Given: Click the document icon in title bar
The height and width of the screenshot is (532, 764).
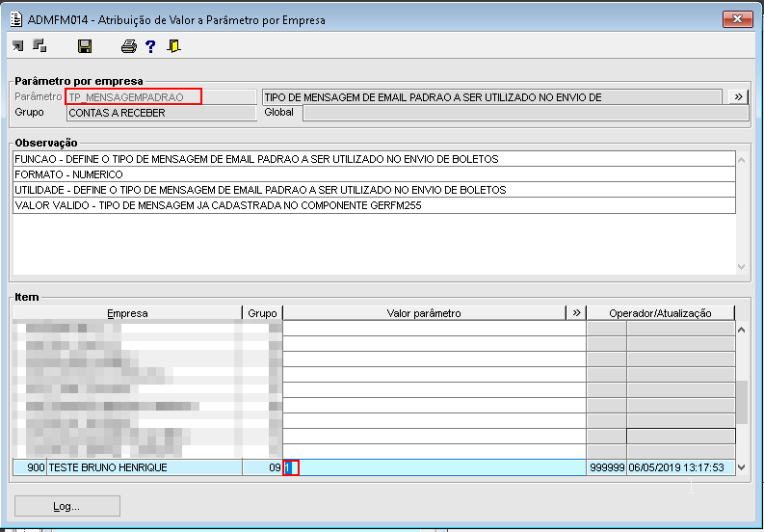Looking at the screenshot, I should pyautogui.click(x=16, y=19).
